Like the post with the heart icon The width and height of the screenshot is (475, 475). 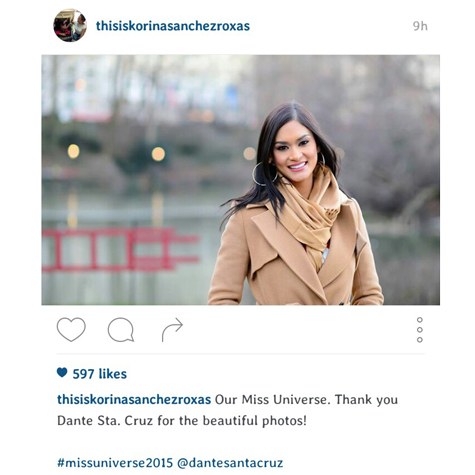[x=71, y=329]
